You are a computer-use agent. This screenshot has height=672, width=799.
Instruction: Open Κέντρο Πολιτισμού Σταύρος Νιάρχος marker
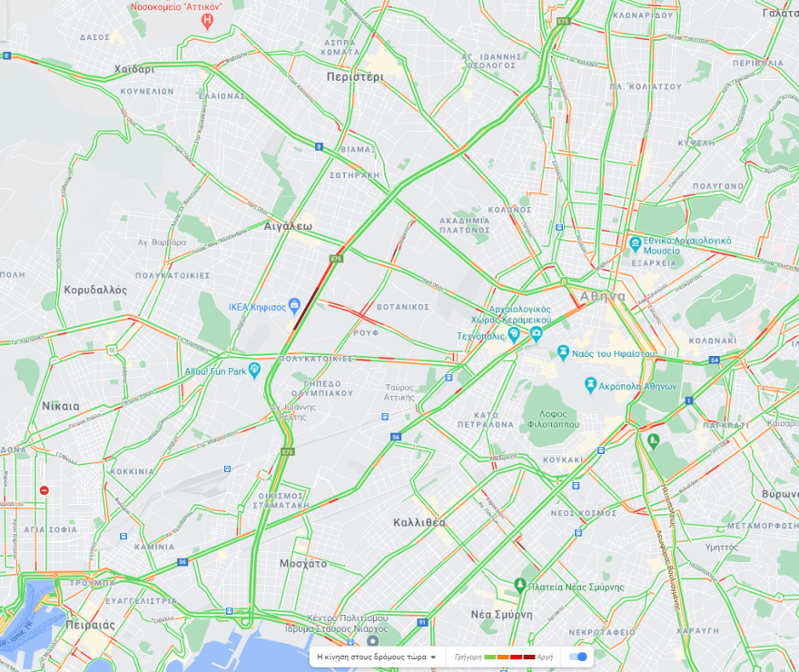(x=373, y=641)
